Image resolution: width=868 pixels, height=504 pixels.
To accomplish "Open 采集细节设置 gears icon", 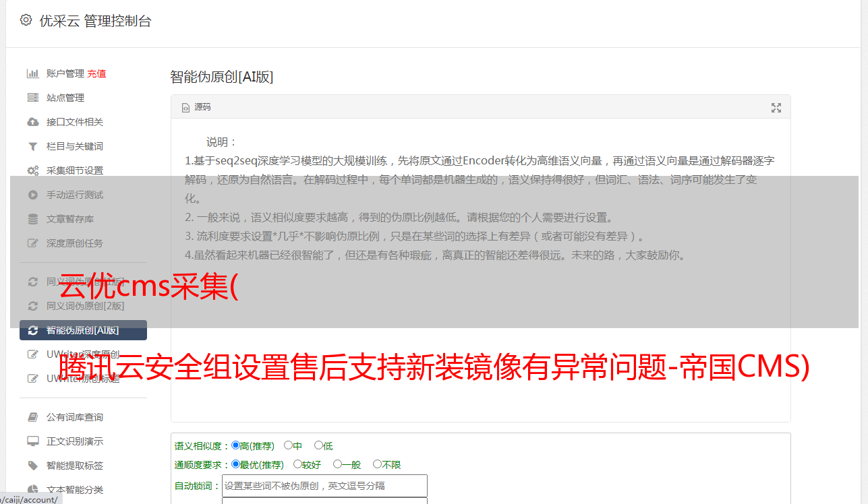I will [x=32, y=170].
